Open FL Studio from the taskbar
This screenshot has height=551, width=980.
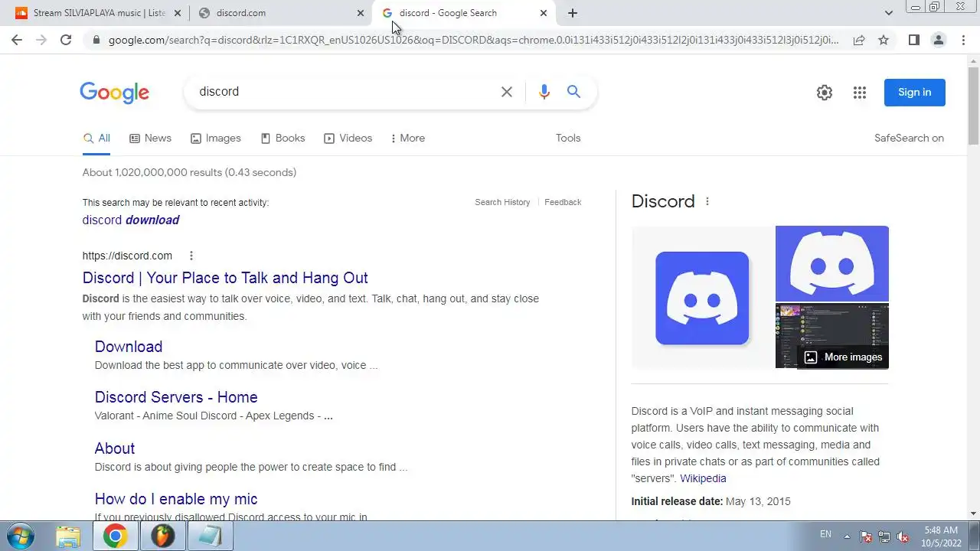[162, 536]
